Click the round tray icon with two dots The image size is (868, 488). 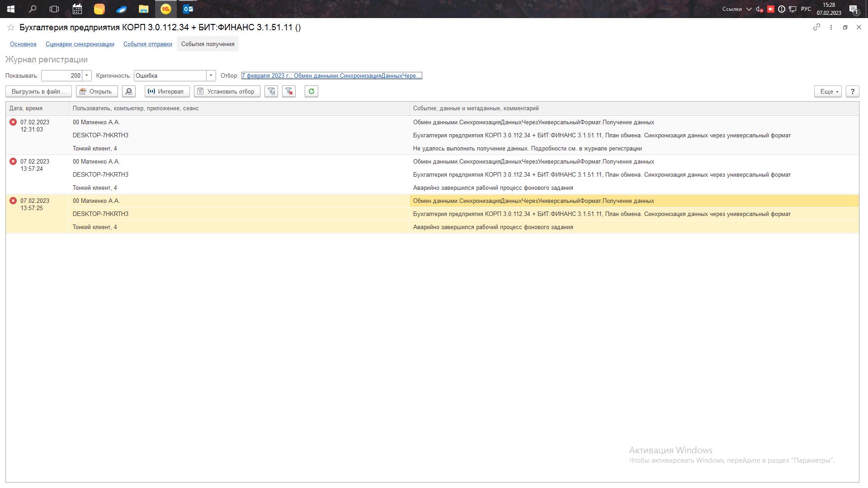782,9
